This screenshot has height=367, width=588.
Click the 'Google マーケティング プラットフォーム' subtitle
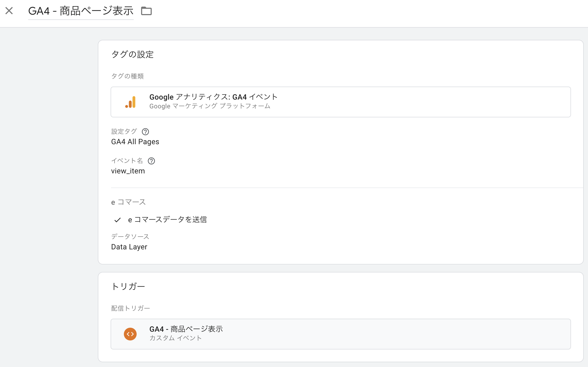210,106
